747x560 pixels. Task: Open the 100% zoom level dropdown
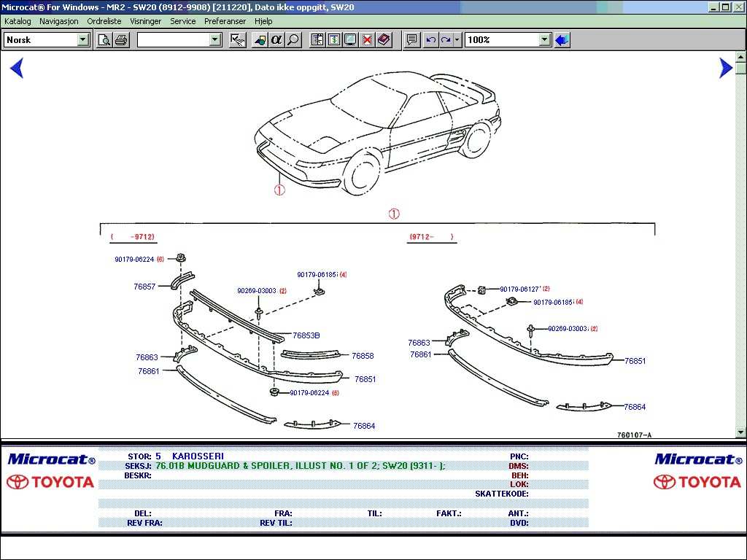pos(544,39)
